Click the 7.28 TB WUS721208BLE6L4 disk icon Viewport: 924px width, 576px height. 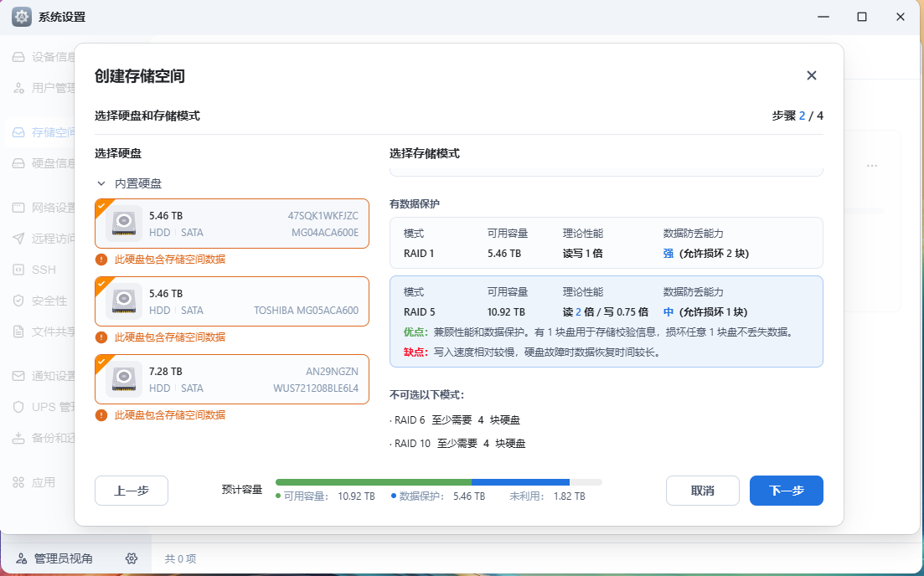click(124, 379)
